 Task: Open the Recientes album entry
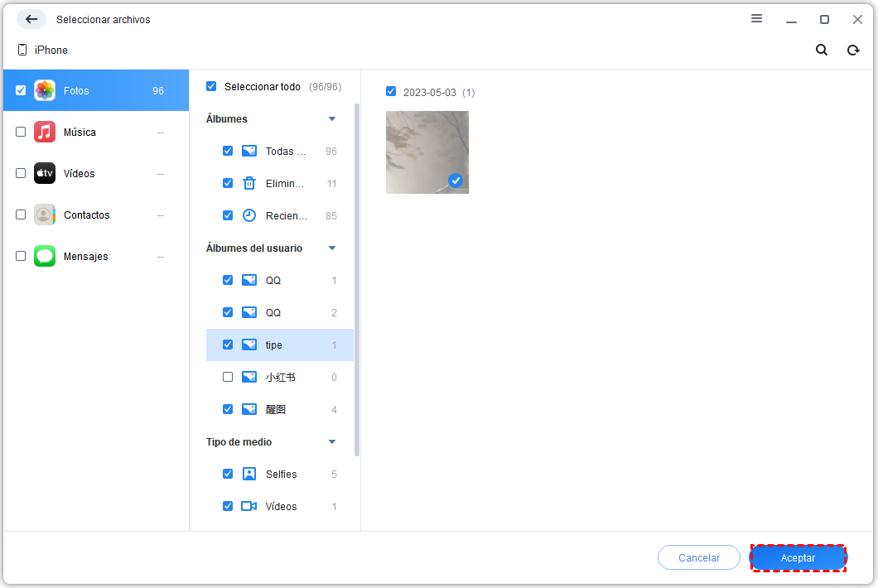[286, 216]
